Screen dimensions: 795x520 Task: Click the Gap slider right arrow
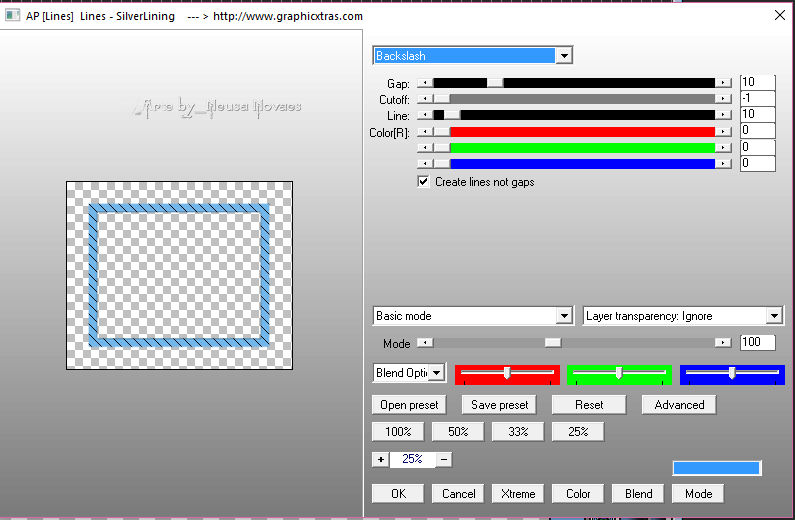(723, 83)
